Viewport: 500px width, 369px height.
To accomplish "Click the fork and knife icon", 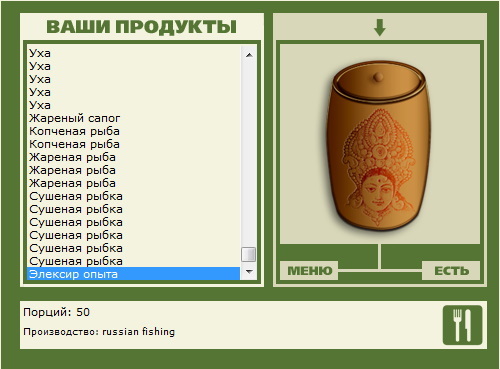I will [462, 325].
